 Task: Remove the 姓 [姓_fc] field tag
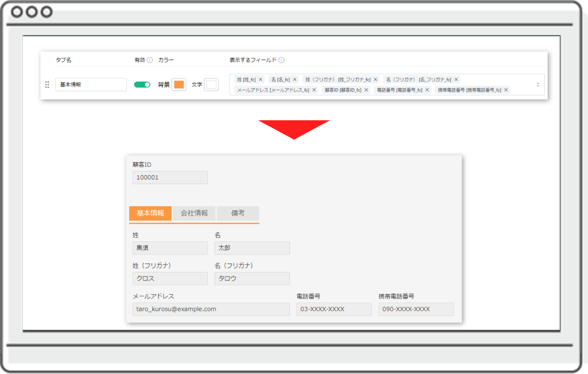(261, 80)
